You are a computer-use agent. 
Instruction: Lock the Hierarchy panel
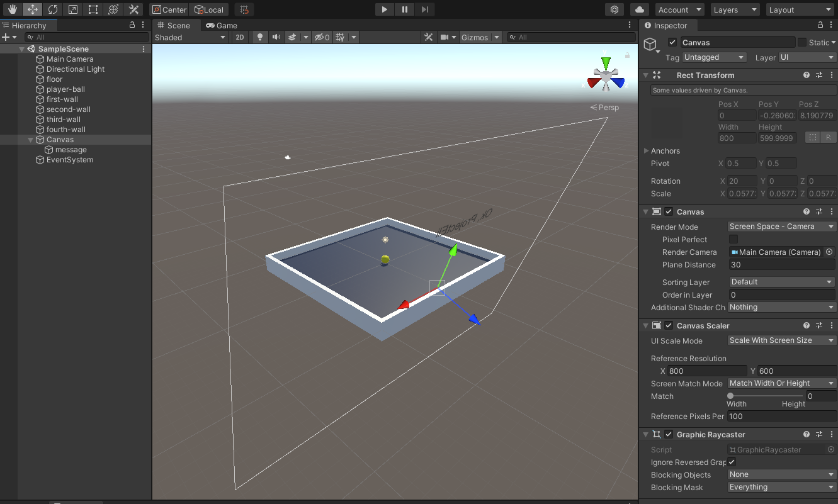[x=132, y=25]
